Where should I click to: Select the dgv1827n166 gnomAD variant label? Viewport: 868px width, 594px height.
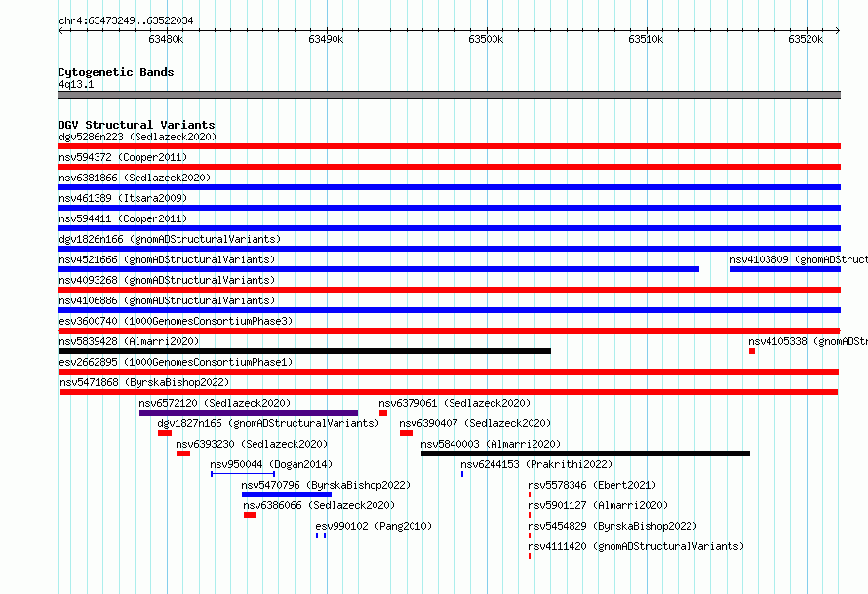(x=268, y=423)
